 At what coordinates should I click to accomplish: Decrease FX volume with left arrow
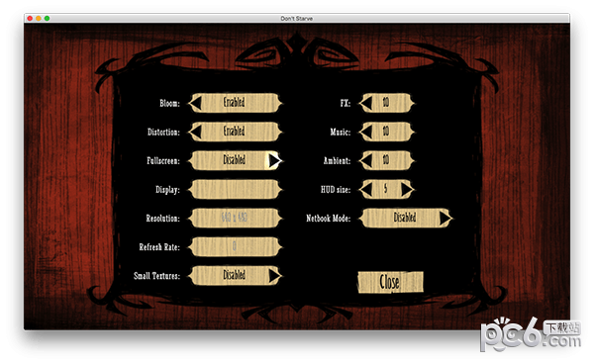pyautogui.click(x=366, y=103)
